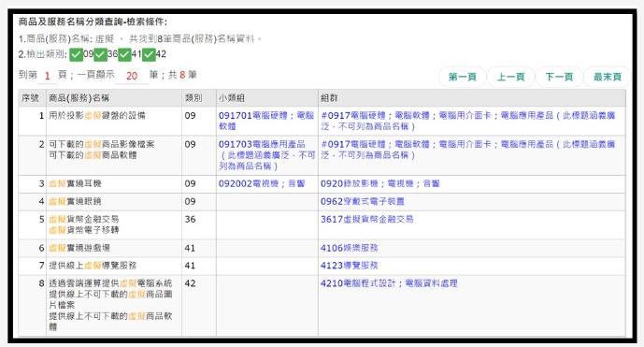Select item 透過雲端運算提供虛擬電腦系統
The image size is (644, 347).
tap(110, 283)
